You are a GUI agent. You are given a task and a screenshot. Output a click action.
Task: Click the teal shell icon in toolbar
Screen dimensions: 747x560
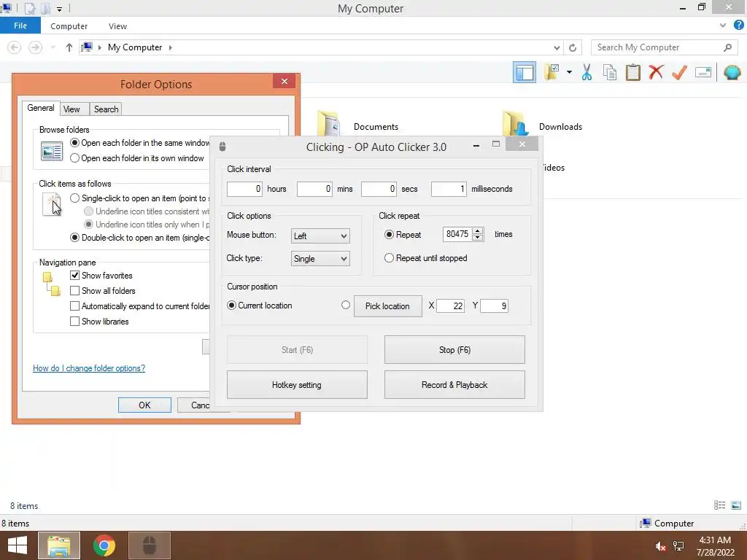point(732,72)
